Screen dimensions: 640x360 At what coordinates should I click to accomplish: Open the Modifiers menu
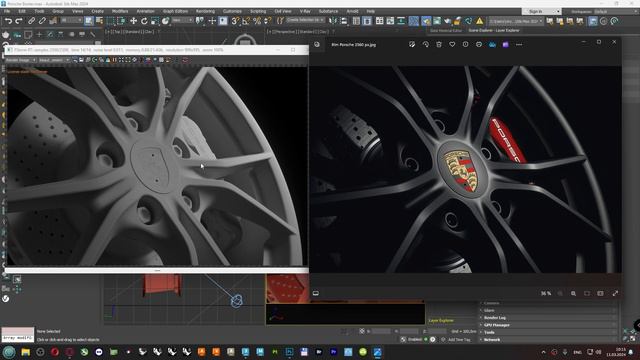120,11
